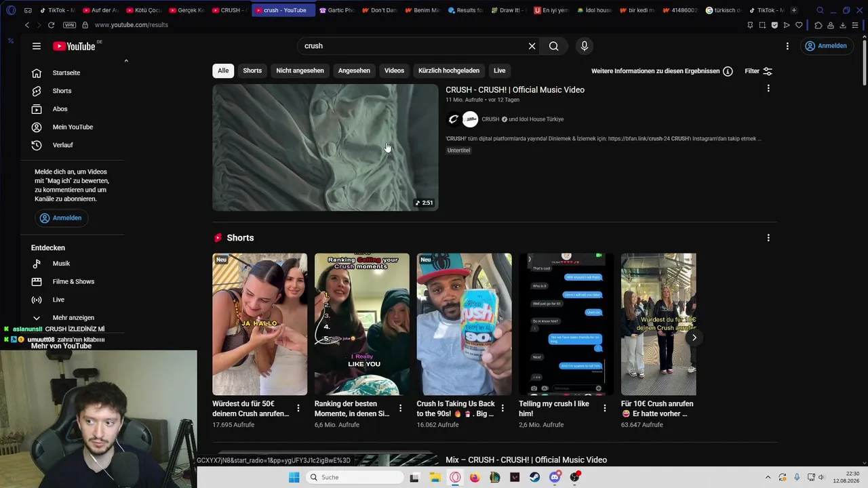Open the Windows Start menu
The height and width of the screenshot is (488, 868).
294,477
